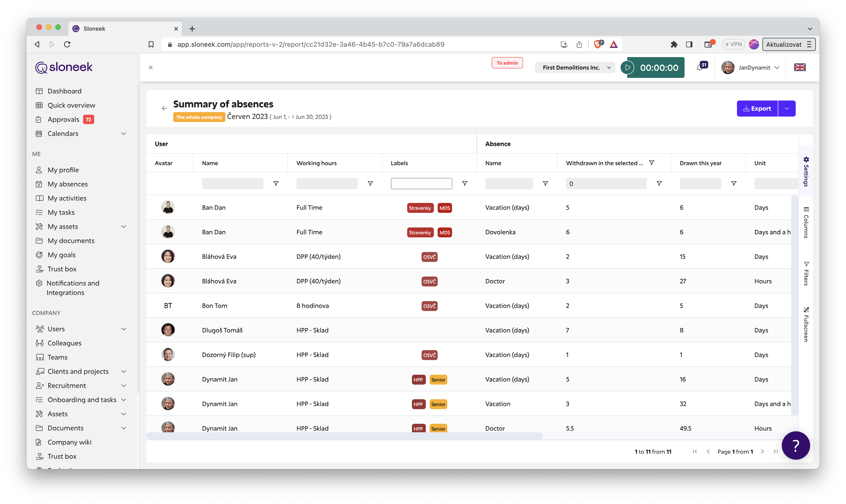The image size is (846, 504).
Task: Click the UK flag language icon
Action: coord(799,67)
